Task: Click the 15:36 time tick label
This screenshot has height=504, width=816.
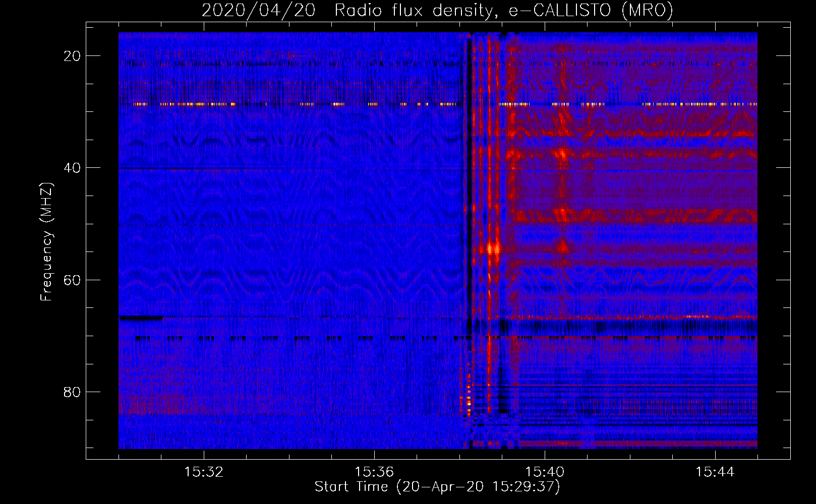Action: click(x=374, y=472)
